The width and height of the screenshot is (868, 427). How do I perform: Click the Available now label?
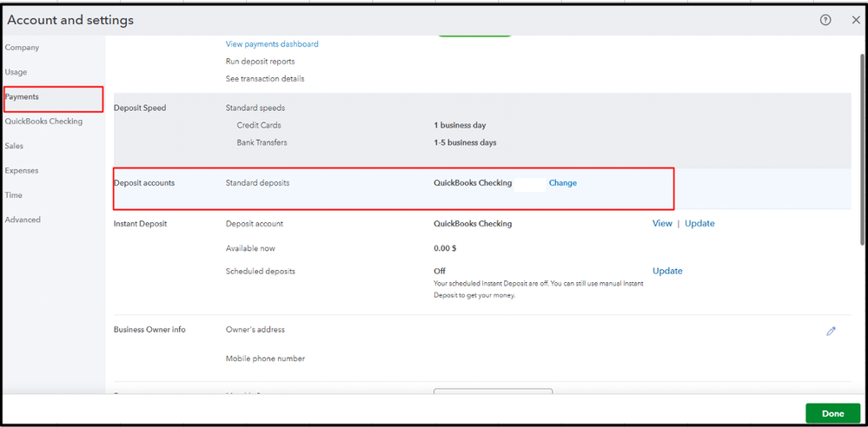point(250,248)
